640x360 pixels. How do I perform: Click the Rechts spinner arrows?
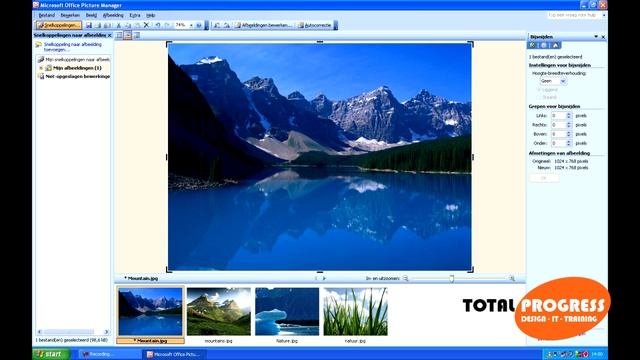tap(569, 125)
